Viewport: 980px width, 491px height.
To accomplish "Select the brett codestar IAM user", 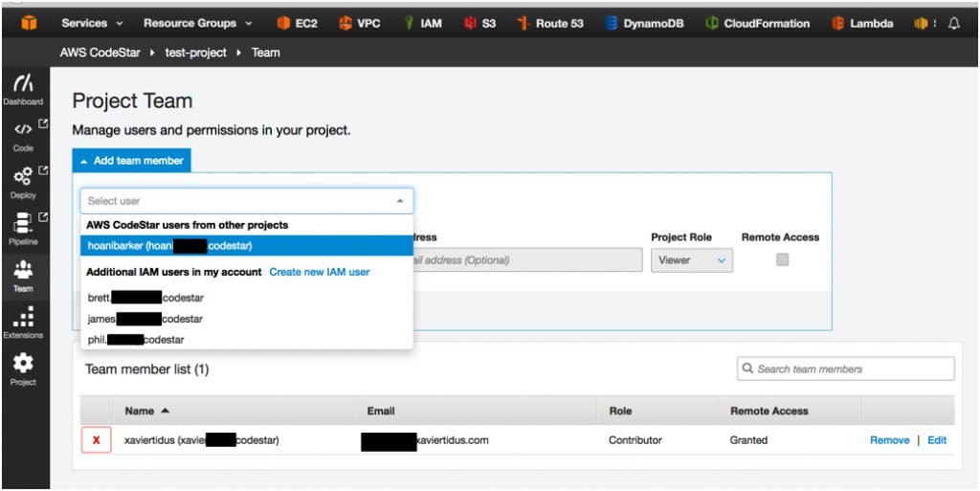I will (247, 298).
